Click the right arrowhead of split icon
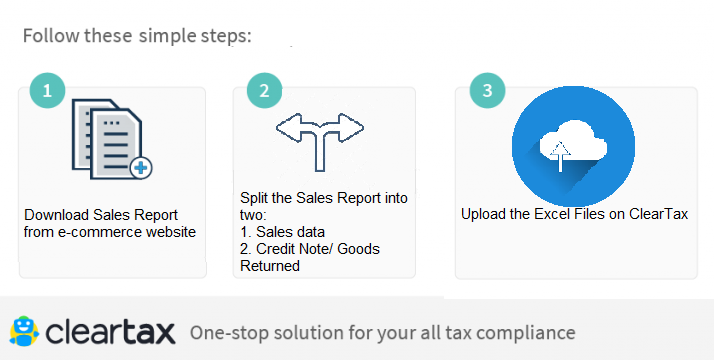The width and height of the screenshot is (714, 360). pyautogui.click(x=351, y=128)
